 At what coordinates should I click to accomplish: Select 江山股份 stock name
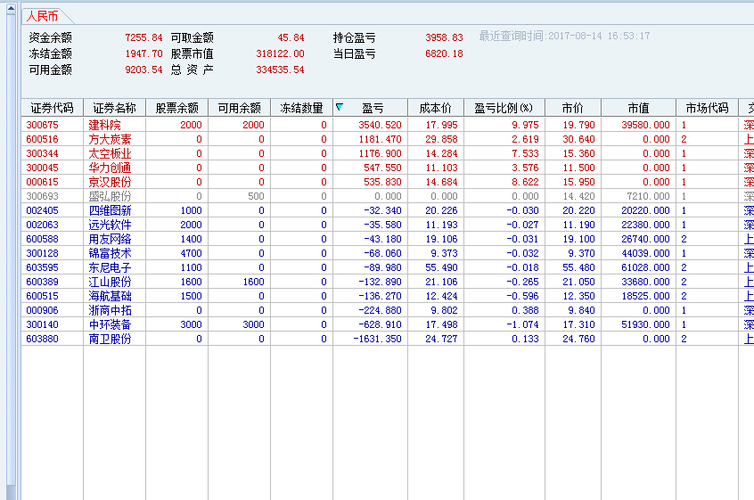(x=110, y=282)
